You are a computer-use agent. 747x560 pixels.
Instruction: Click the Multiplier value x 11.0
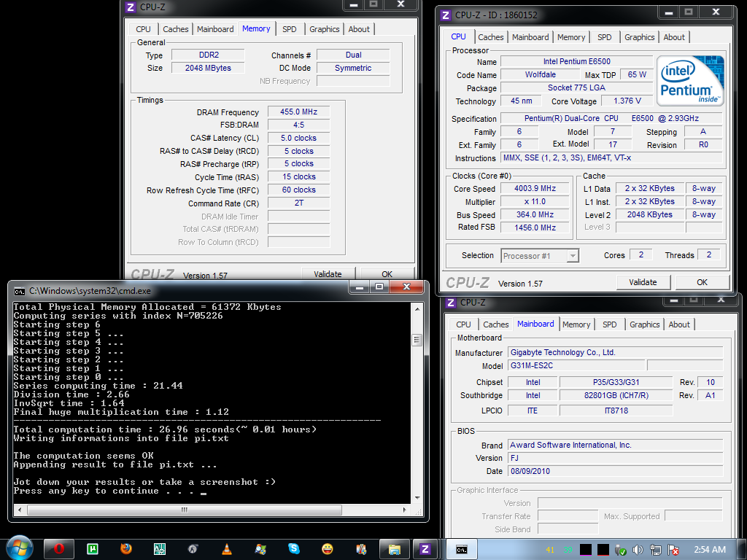click(535, 201)
